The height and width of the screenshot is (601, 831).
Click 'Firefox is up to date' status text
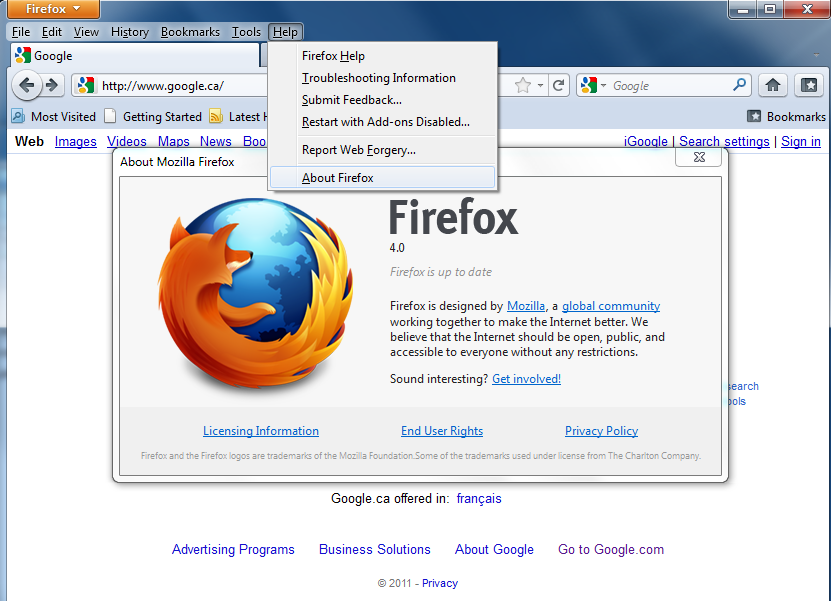[441, 272]
